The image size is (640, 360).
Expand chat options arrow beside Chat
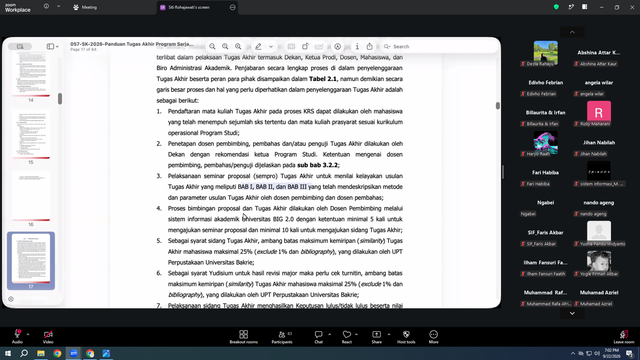tap(329, 334)
